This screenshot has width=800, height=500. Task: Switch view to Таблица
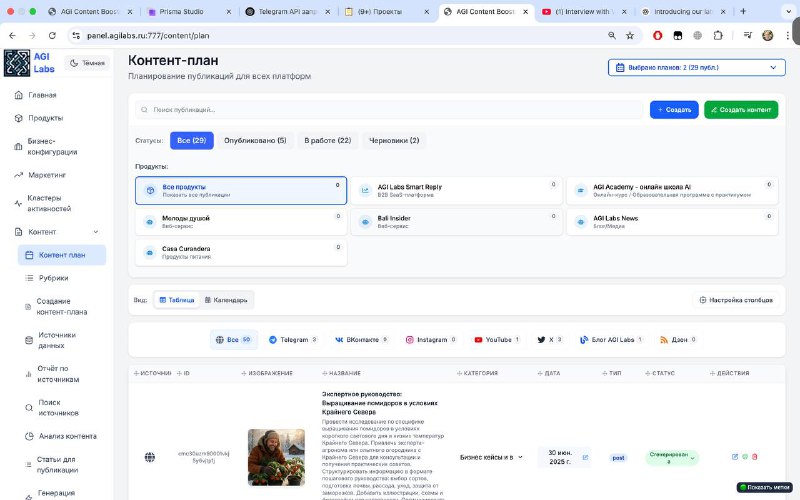tap(177, 300)
